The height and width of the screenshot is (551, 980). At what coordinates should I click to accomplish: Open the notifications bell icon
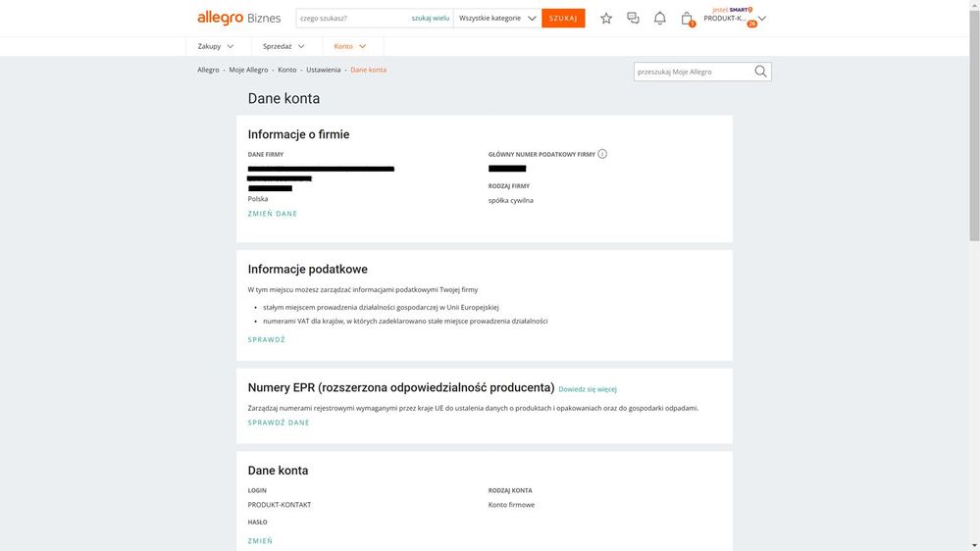click(x=660, y=19)
